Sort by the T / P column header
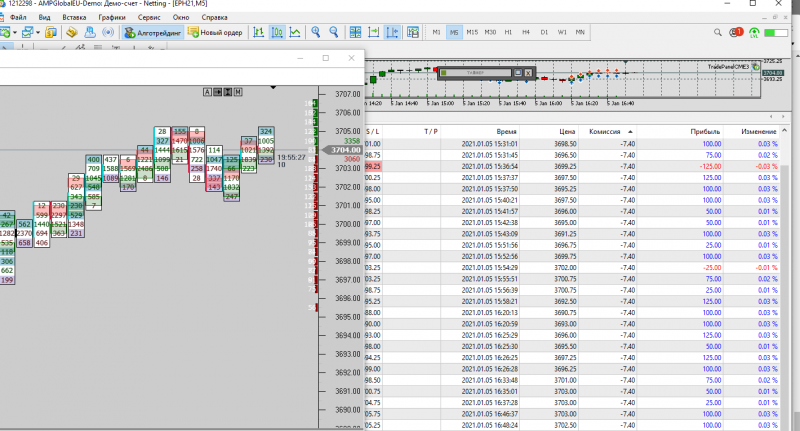The image size is (800, 431). click(x=431, y=132)
